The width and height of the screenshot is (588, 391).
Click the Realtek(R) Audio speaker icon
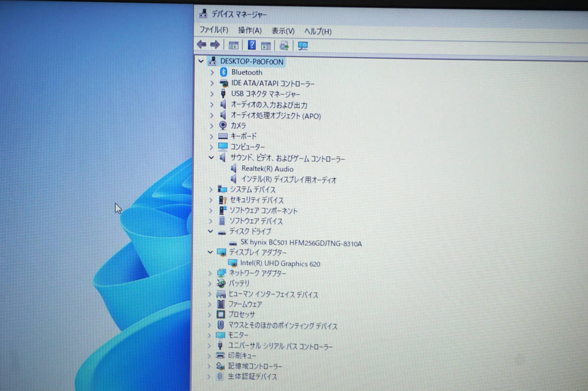click(x=233, y=169)
